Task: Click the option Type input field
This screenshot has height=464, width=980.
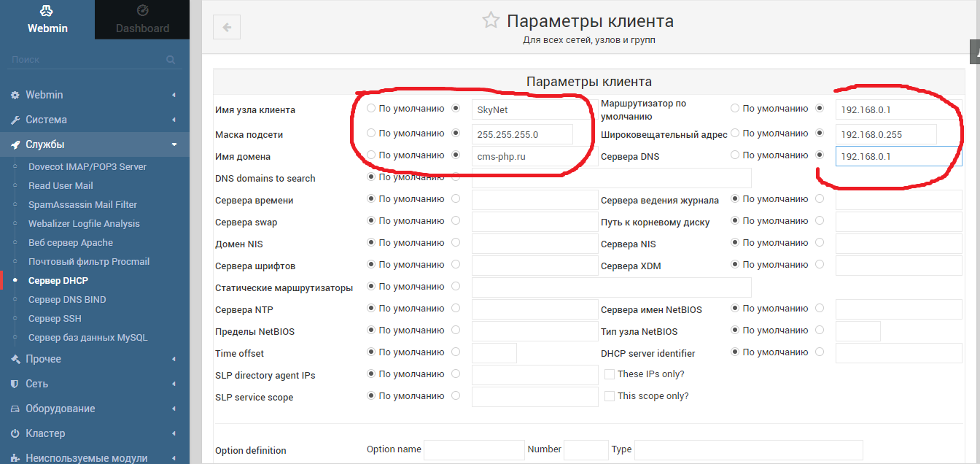Action: coord(749,450)
